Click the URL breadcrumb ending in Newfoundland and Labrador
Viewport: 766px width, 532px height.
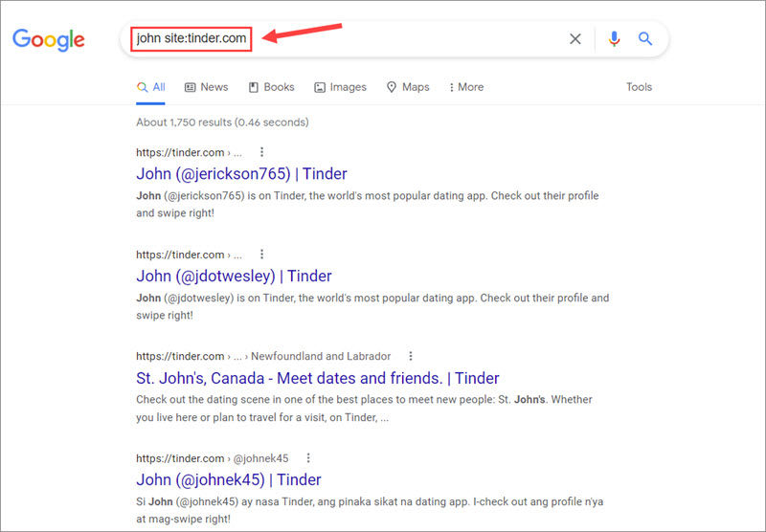[x=263, y=356]
